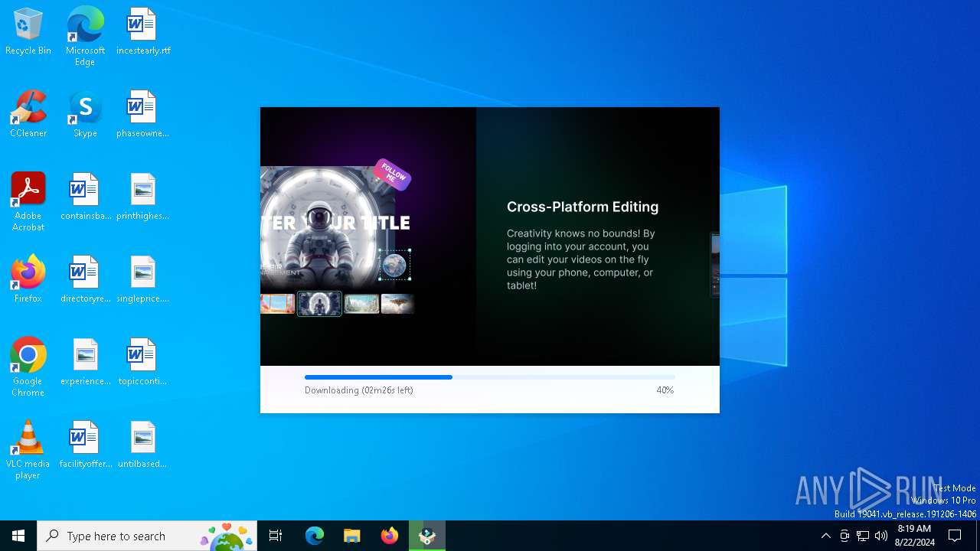Click the 'Downloading (02m26s left)' status text

pos(359,390)
